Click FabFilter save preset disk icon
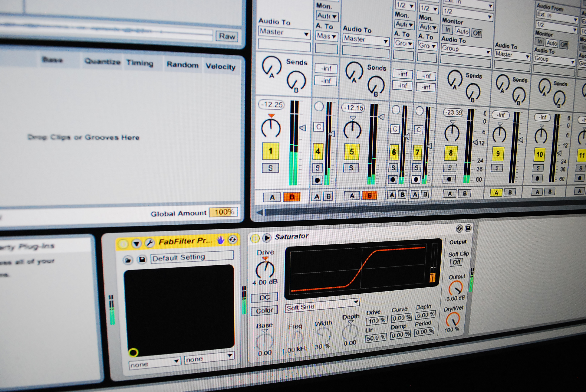The image size is (586, 392). click(x=142, y=260)
